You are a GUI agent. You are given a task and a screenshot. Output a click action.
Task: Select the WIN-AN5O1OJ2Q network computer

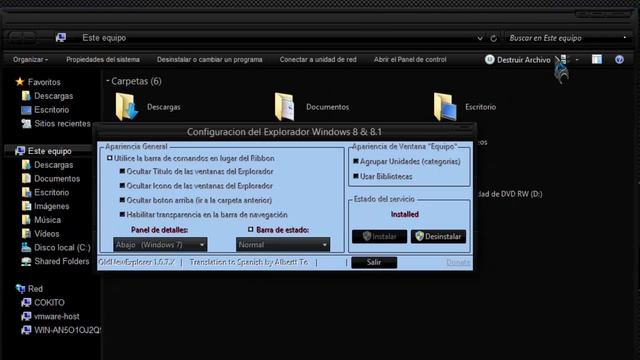[x=61, y=330]
